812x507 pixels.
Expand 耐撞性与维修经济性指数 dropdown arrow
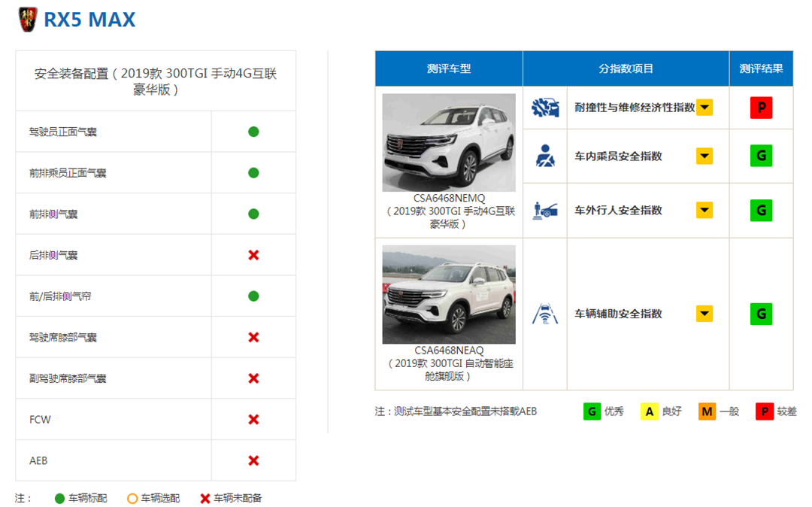coord(704,107)
